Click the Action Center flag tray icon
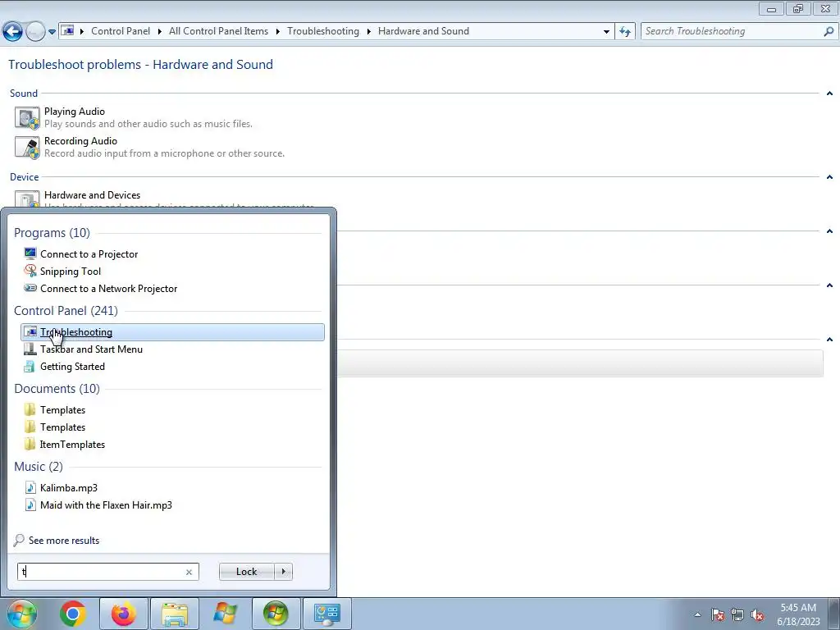The height and width of the screenshot is (630, 840). coord(718,614)
